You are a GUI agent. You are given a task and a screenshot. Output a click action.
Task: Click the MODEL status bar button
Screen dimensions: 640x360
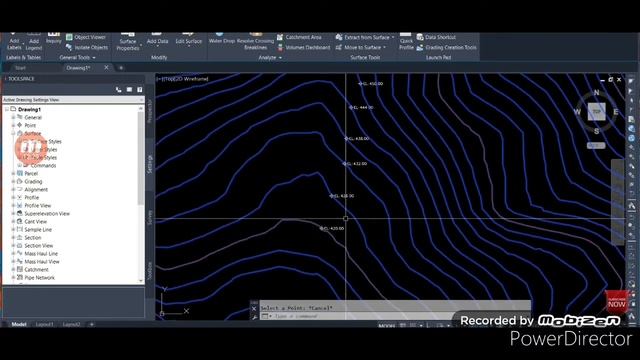(387, 326)
